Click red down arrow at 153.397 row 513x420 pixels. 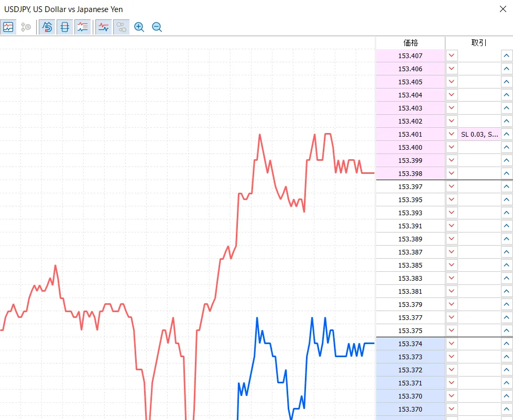452,186
